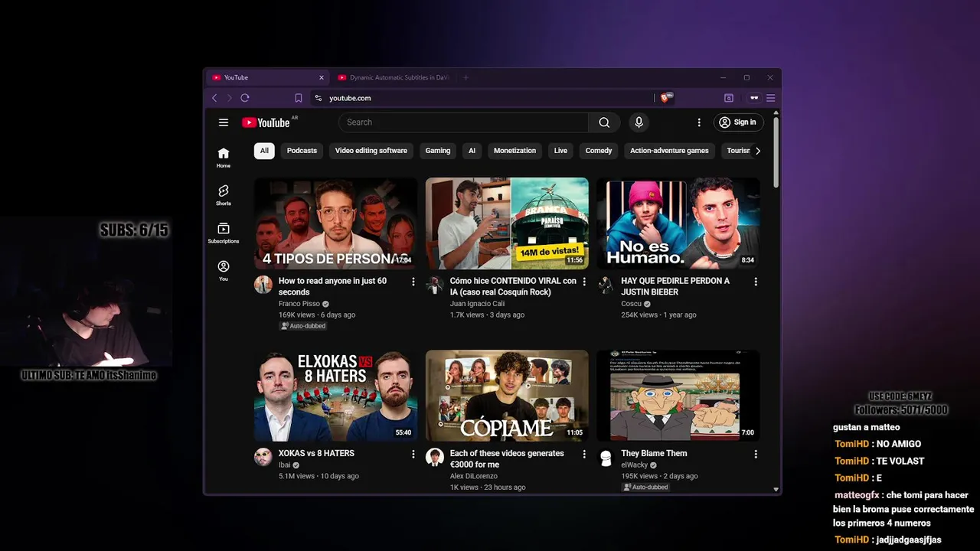Open '4 TIPOS DE PERSONAS' video thumbnail
The width and height of the screenshot is (980, 551).
pyautogui.click(x=336, y=223)
